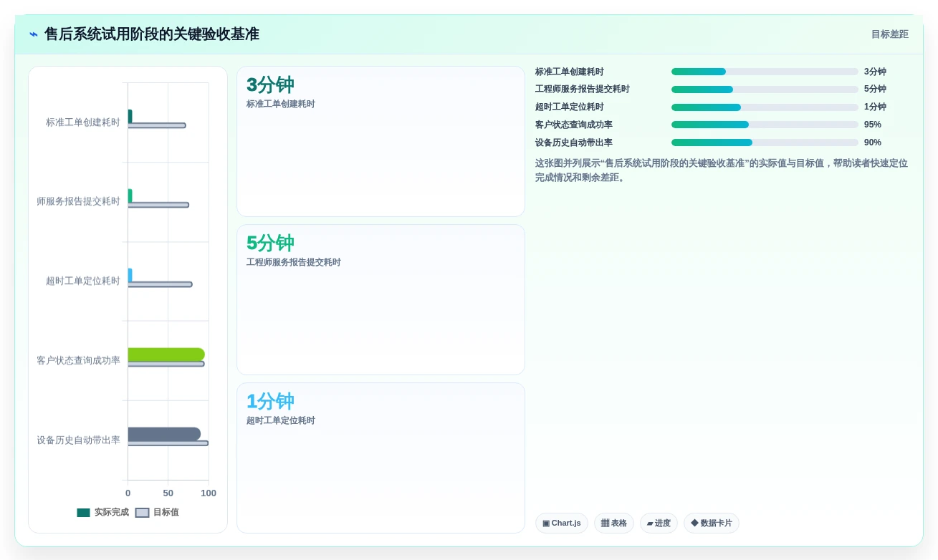Viewport: 938px width, 560px height.
Task: Click the 1分钟 value in progress list
Action: coord(875,107)
